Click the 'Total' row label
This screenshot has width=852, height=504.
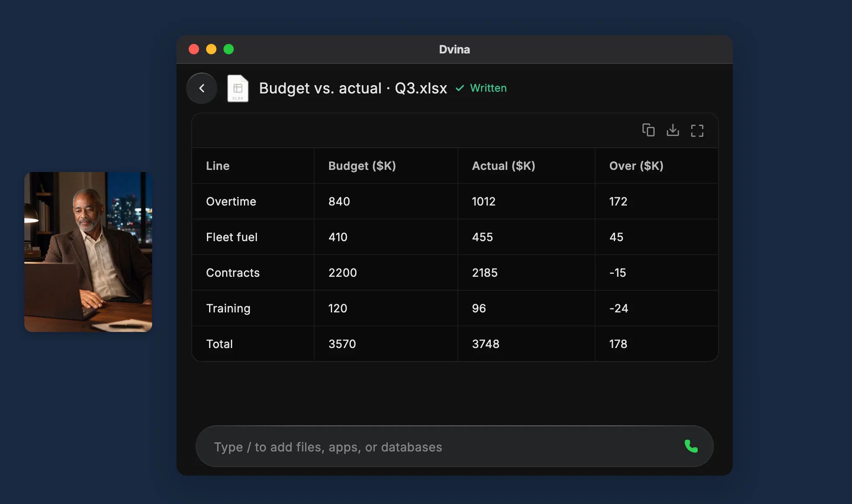click(x=220, y=344)
